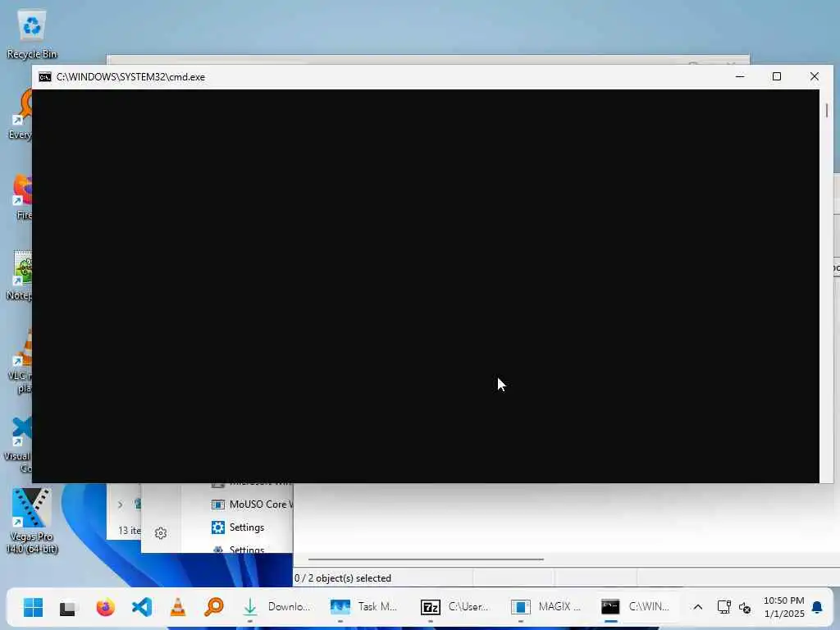
Task: Open clock showing 10:50 PM
Action: (x=783, y=607)
